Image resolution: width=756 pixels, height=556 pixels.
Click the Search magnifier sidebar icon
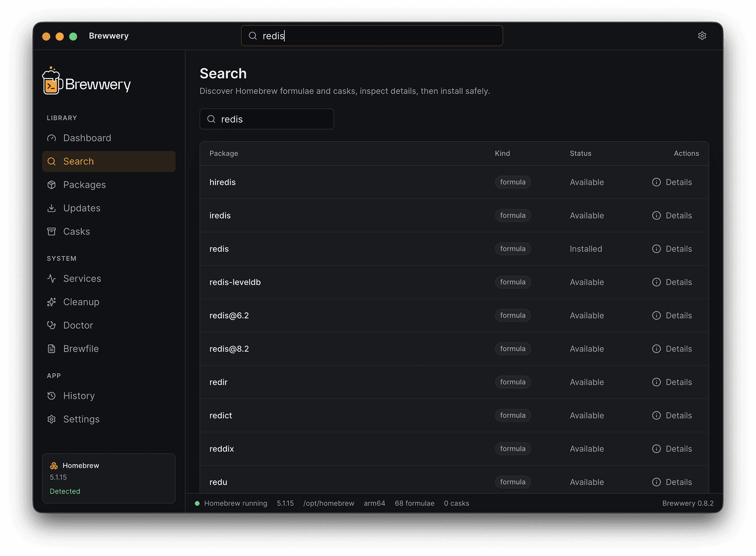pos(52,162)
